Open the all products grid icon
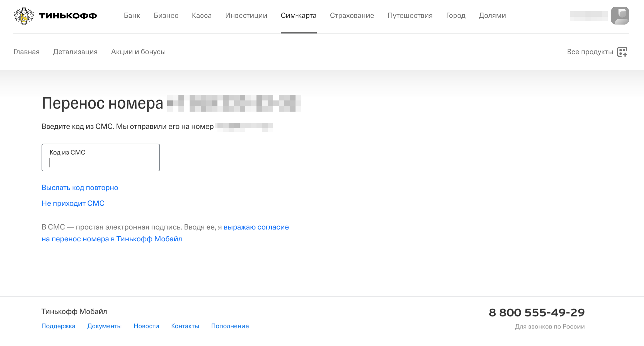 coord(622,52)
